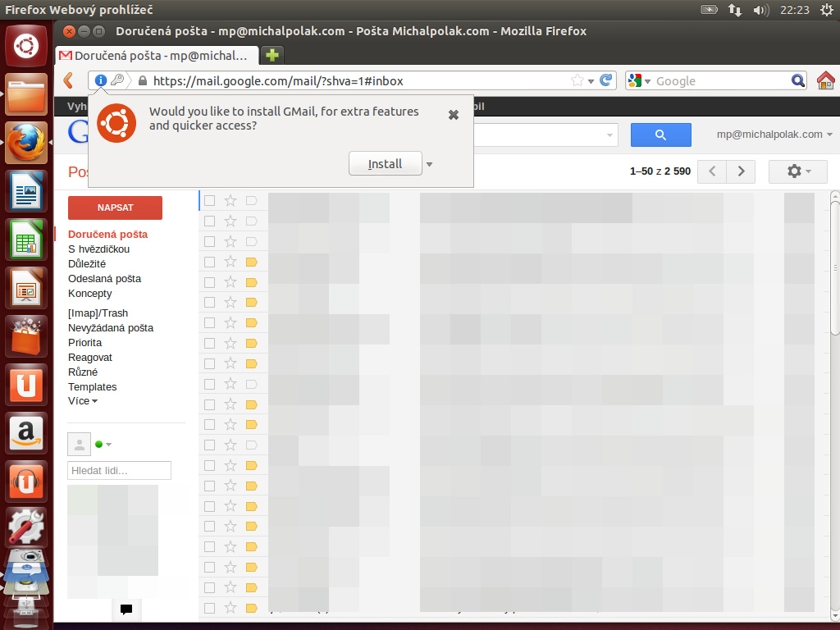The height and width of the screenshot is (630, 840).
Task: Open Ubuntu One Music from the launcher
Action: coord(26,482)
